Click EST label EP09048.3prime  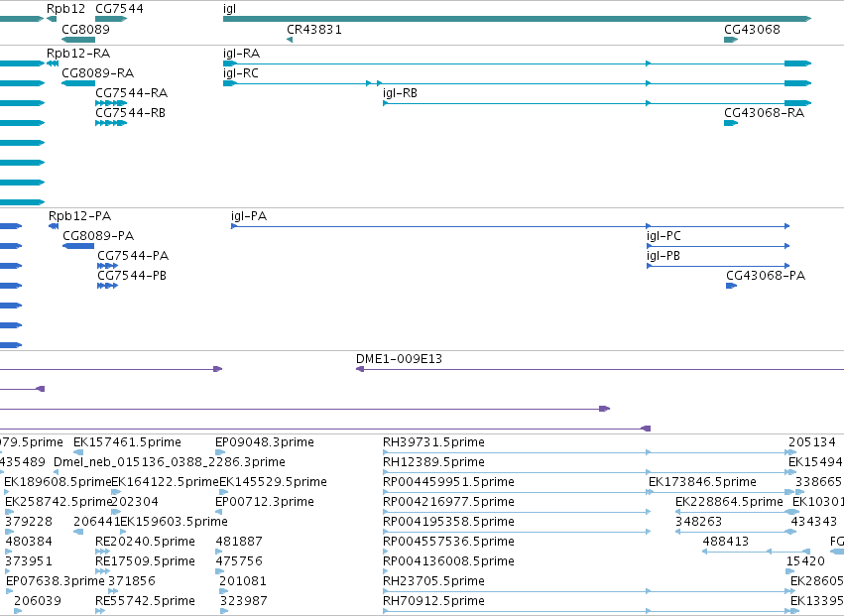point(265,442)
